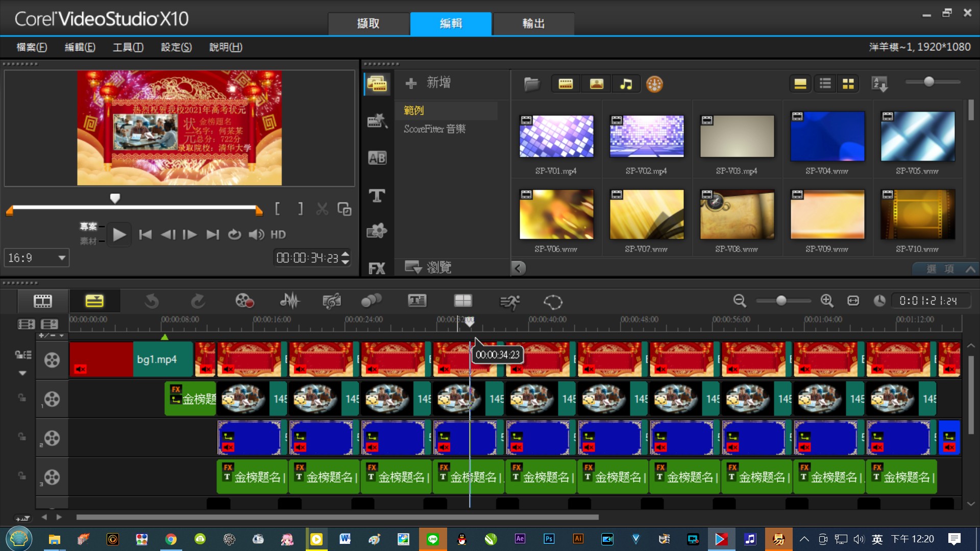Open the auto music tool

point(331,301)
